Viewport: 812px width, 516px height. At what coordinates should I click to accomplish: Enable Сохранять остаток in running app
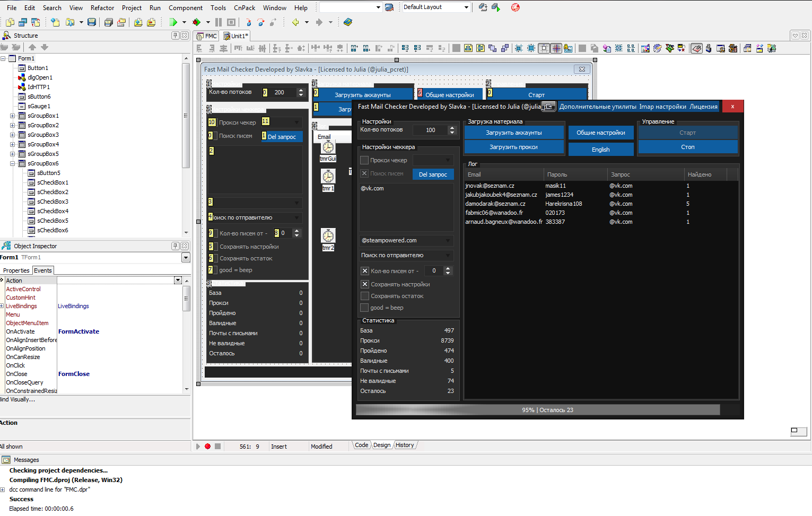coord(364,296)
